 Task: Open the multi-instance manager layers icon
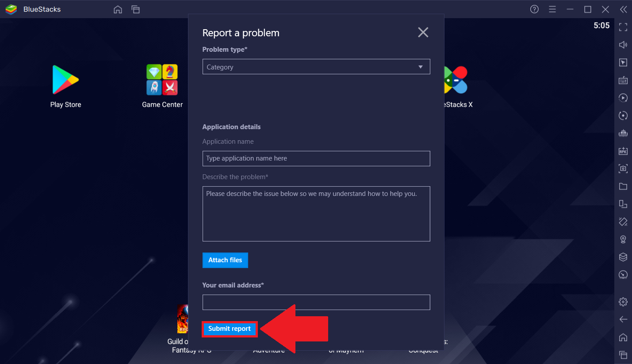(623, 257)
